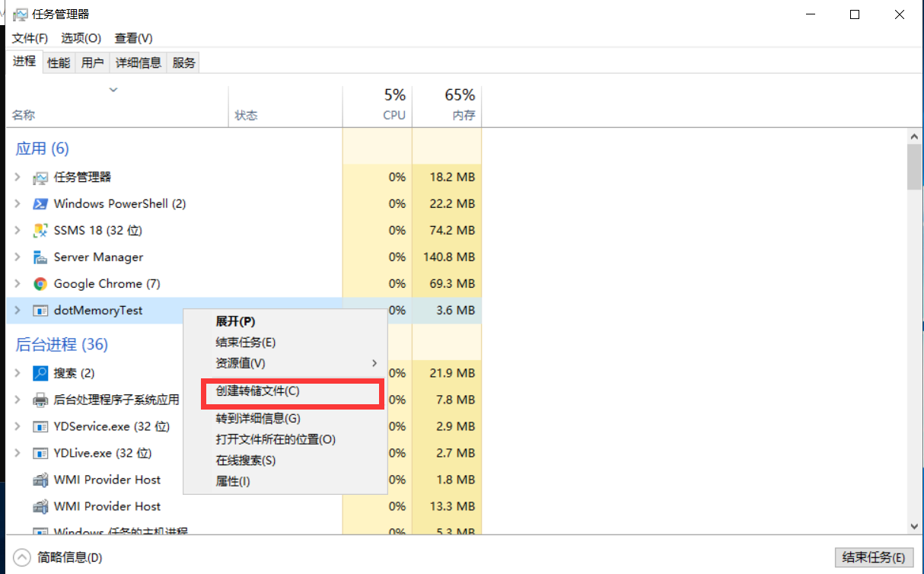Sort by the CPU column header
This screenshot has width=924, height=574.
(378, 107)
